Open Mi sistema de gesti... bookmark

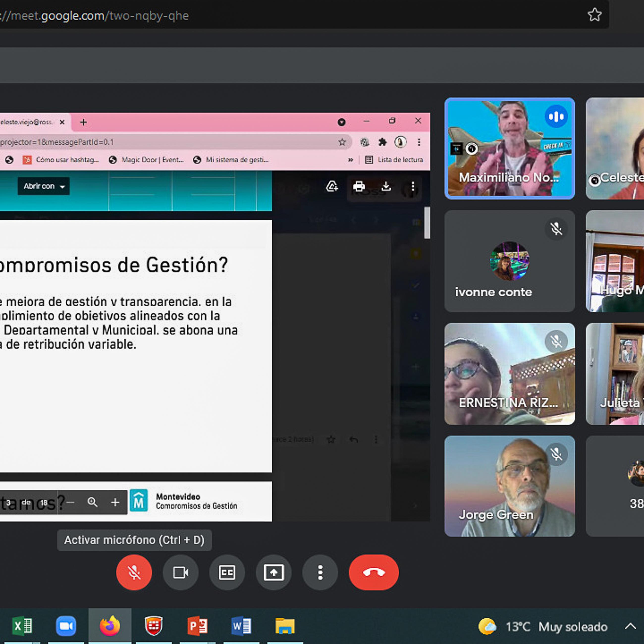click(x=231, y=160)
